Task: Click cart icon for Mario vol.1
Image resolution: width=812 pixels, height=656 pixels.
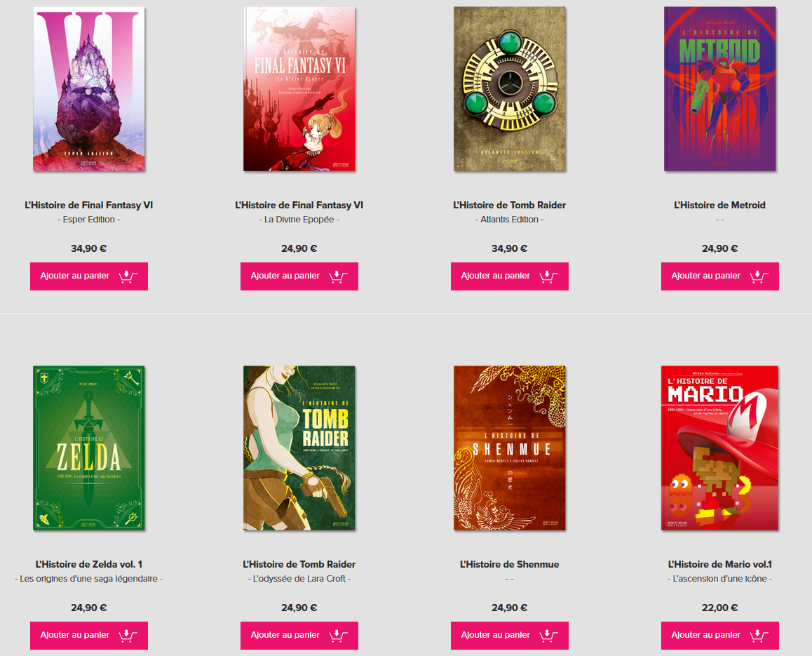Action: click(759, 635)
